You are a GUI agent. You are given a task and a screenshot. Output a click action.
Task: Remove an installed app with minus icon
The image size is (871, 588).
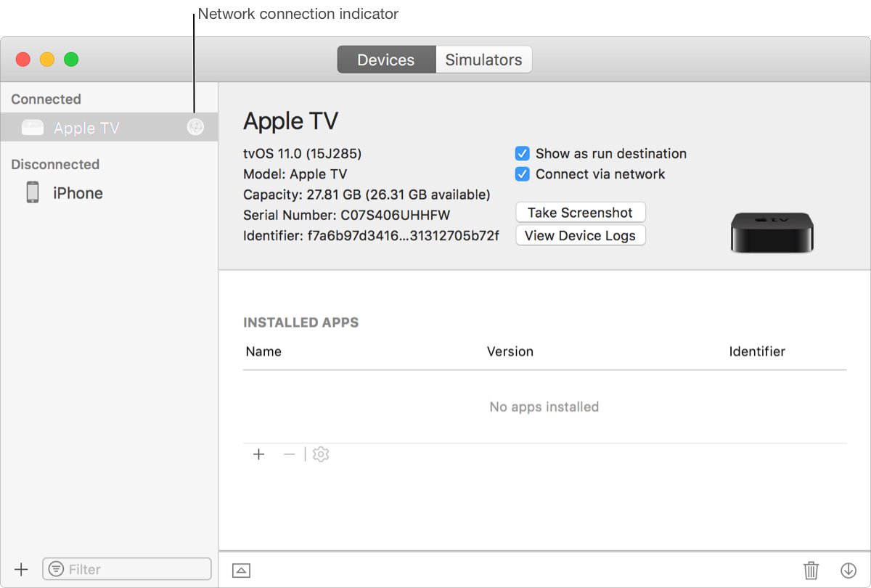pyautogui.click(x=290, y=454)
